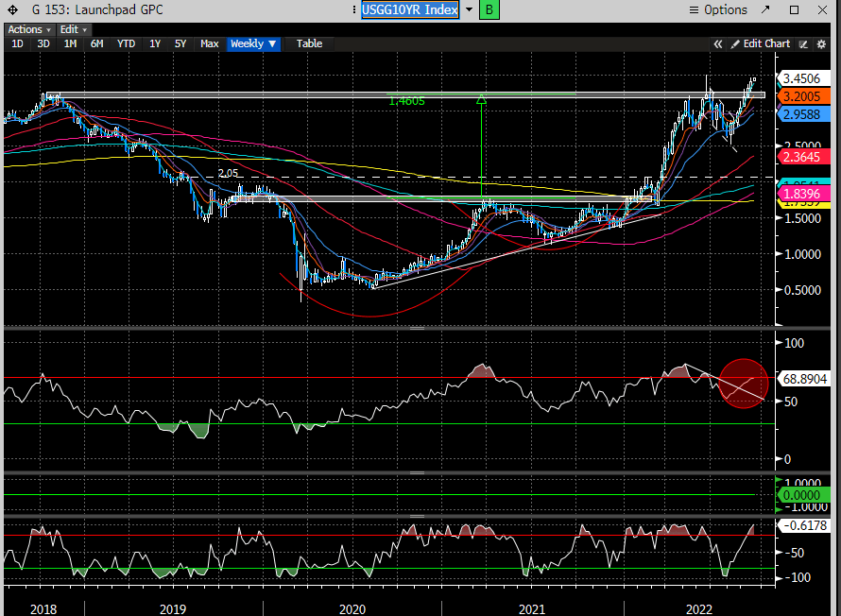Click the grip dots left of ticker field
Image resolution: width=841 pixels, height=616 pixels.
point(352,10)
